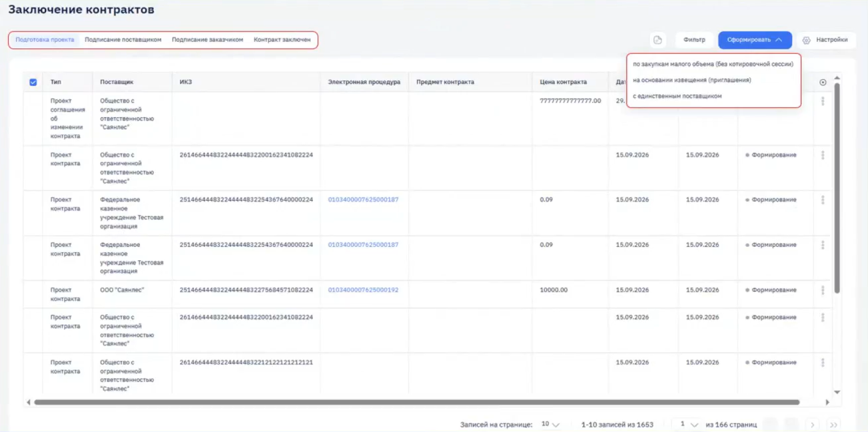Screen dimensions: 868x432
Task: Click the table's horizontal scrollbar thumb
Action: tap(417, 402)
